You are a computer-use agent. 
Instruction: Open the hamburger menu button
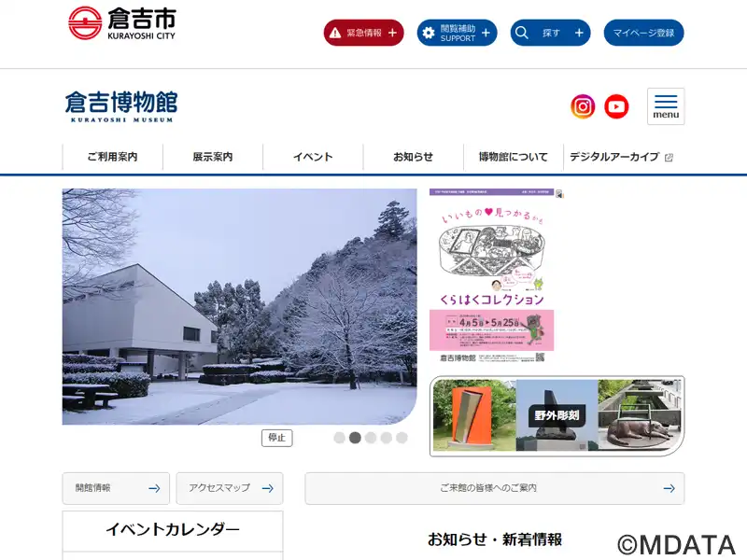666,106
